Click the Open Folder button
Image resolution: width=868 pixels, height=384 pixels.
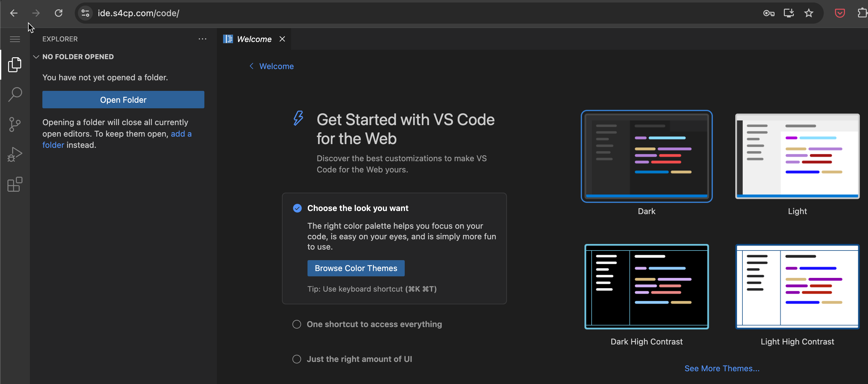123,100
